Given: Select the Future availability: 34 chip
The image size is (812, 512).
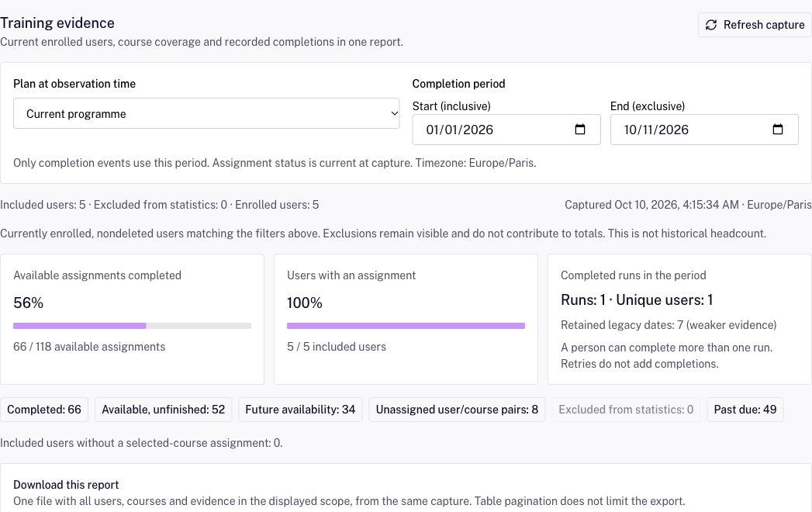Looking at the screenshot, I should pyautogui.click(x=300, y=410).
